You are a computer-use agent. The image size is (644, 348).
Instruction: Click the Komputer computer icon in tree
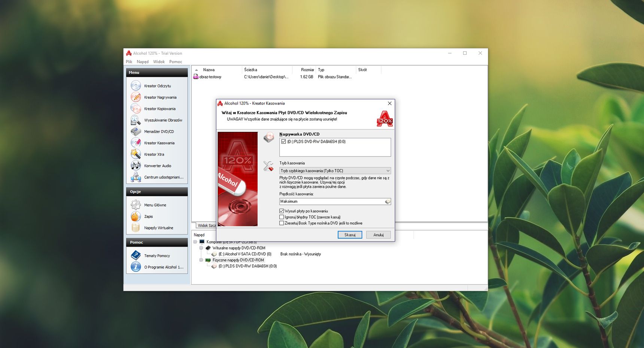click(202, 242)
